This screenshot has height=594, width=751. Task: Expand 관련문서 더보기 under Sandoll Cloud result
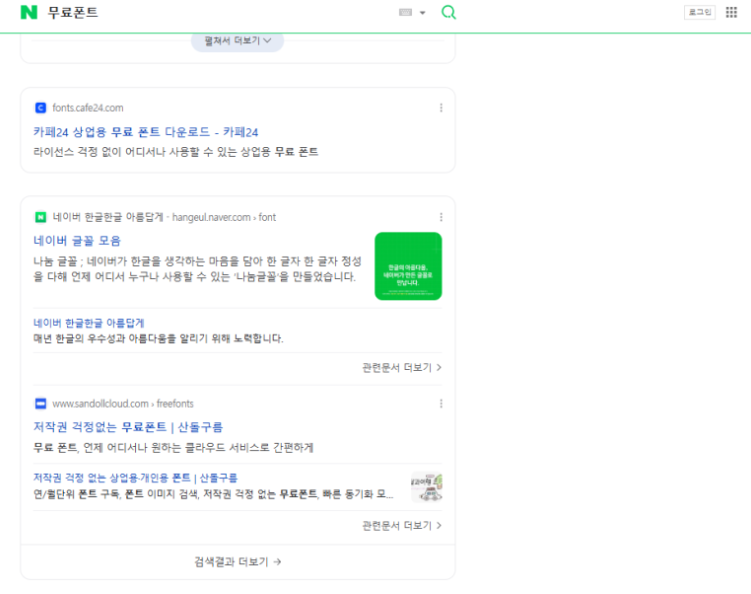401,525
